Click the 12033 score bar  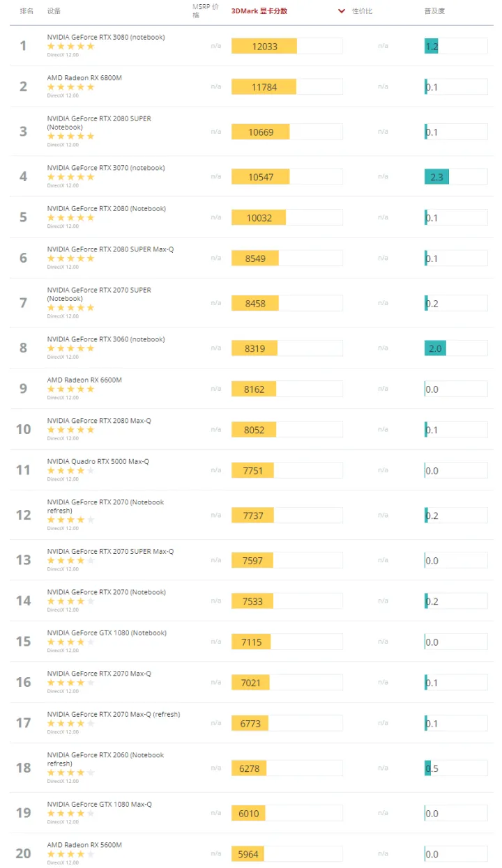[264, 46]
